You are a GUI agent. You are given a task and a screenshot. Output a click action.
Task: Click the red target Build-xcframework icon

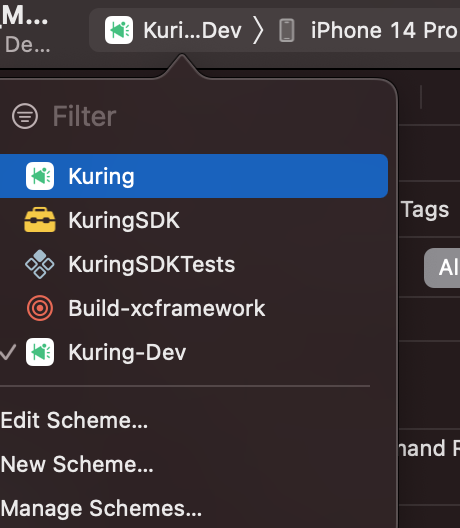(x=40, y=308)
